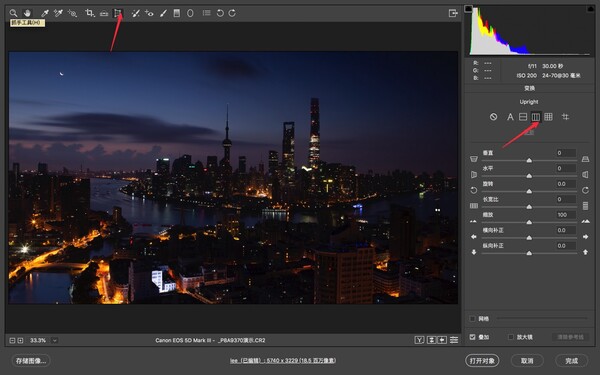Uncheck the 叠加 overlay checkbox

[473, 337]
